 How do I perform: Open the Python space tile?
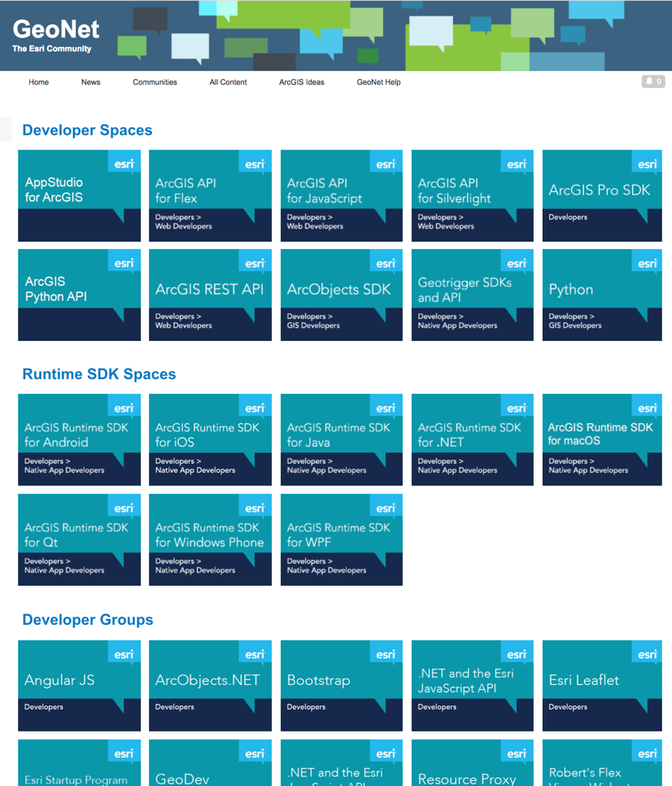coord(602,295)
